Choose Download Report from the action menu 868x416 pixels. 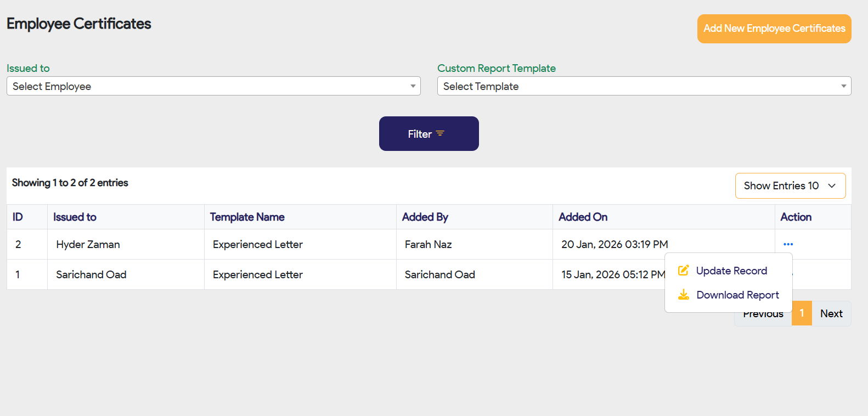pos(737,295)
